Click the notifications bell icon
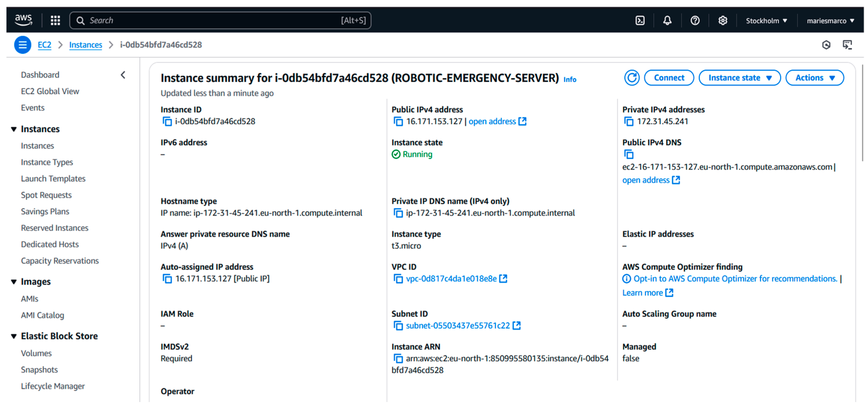868x414 pixels. pos(667,21)
